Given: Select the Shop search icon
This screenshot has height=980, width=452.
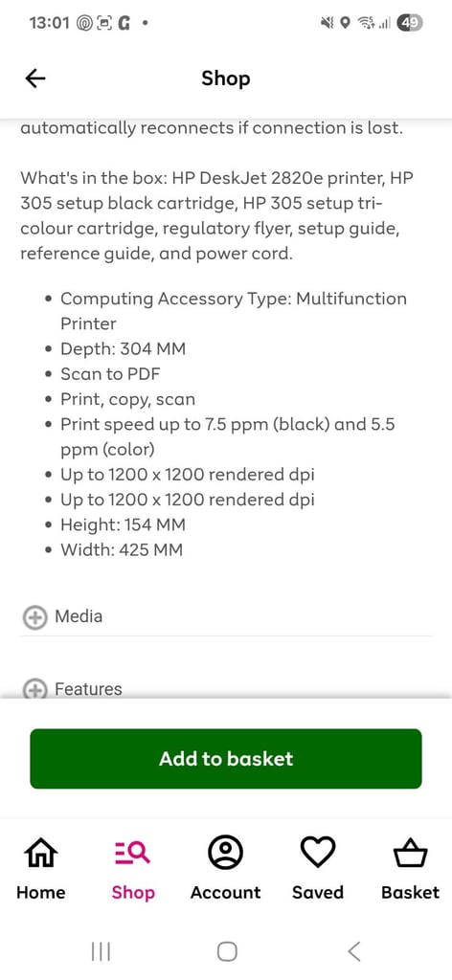Looking at the screenshot, I should [x=132, y=853].
